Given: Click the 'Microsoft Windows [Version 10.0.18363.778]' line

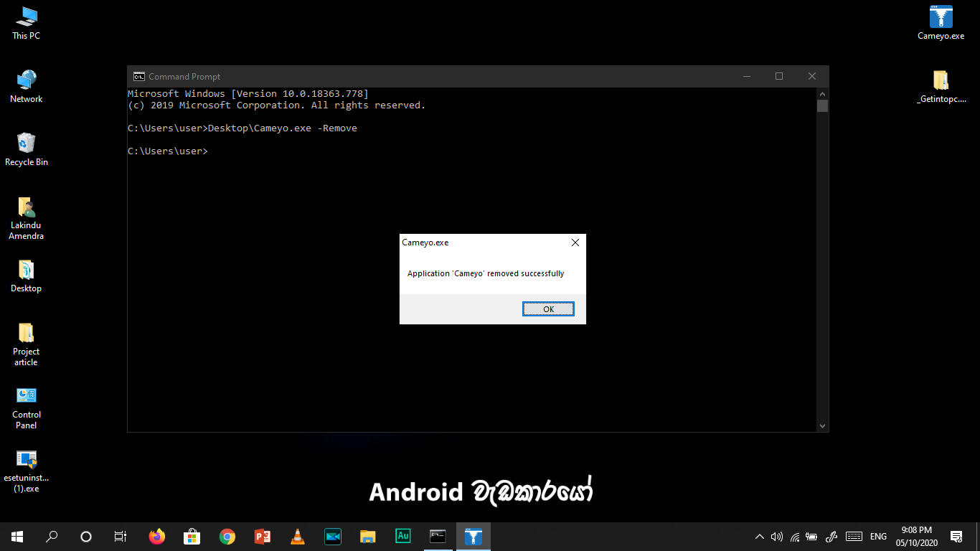Looking at the screenshot, I should coord(248,94).
